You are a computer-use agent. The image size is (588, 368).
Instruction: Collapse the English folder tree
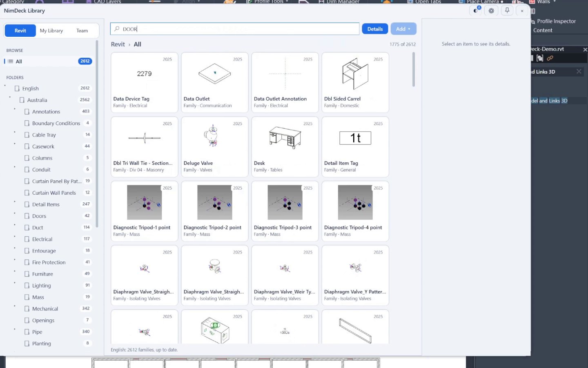click(5, 86)
